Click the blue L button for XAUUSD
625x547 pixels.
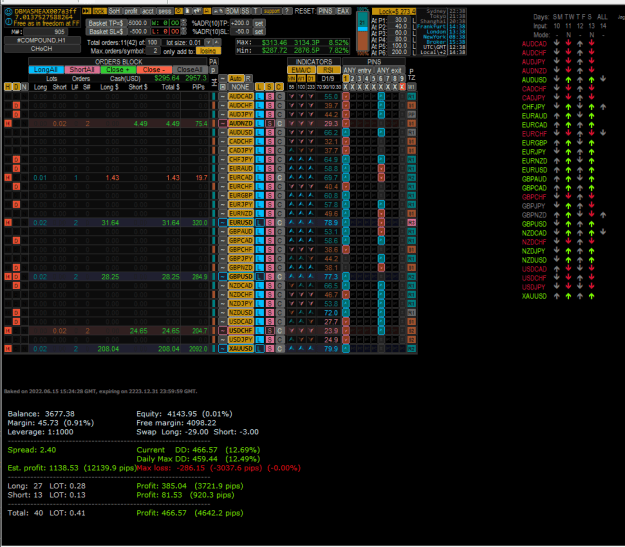(259, 348)
